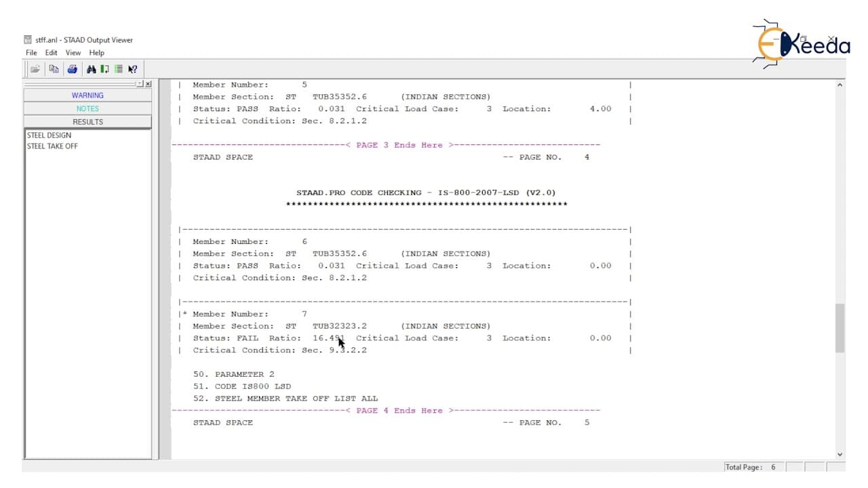This screenshot has height=488, width=868.
Task: Open the left panel's small dropdown arrow
Action: pos(140,83)
